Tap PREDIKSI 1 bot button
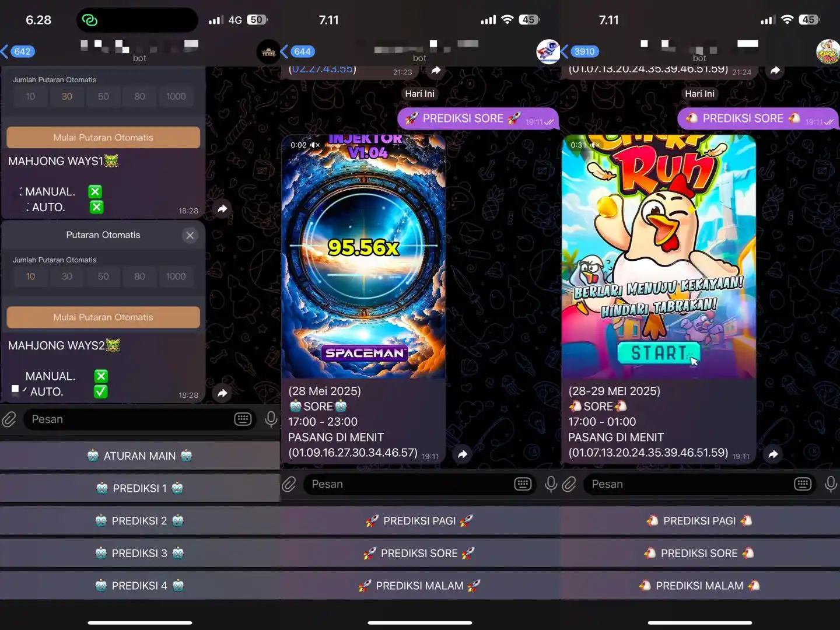 pos(140,488)
